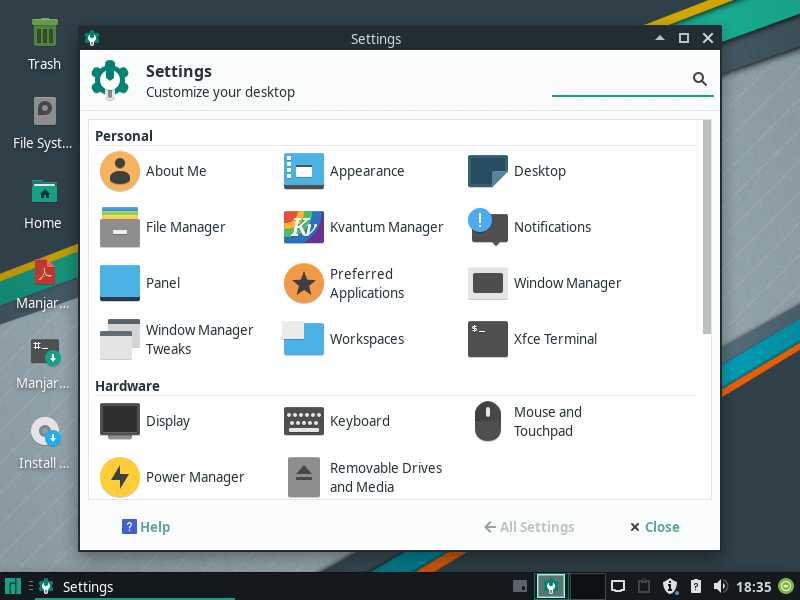Click the 'Notifications' label
This screenshot has width=800, height=600.
pos(553,227)
